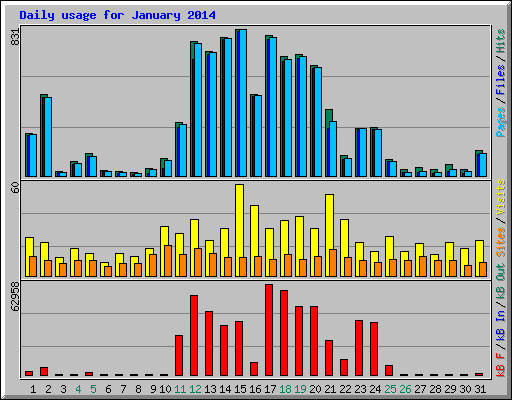
Task: Click the red kB bar for day 20
Action: point(314,341)
